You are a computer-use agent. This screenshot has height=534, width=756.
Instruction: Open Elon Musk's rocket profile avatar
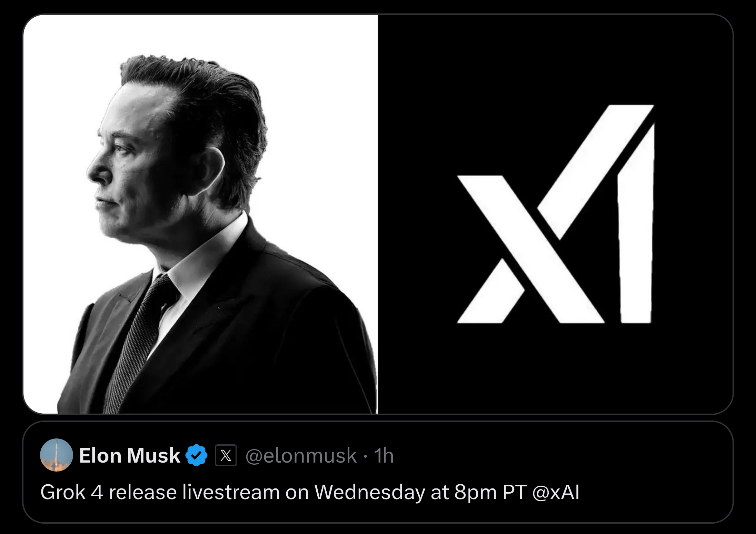pyautogui.click(x=57, y=455)
